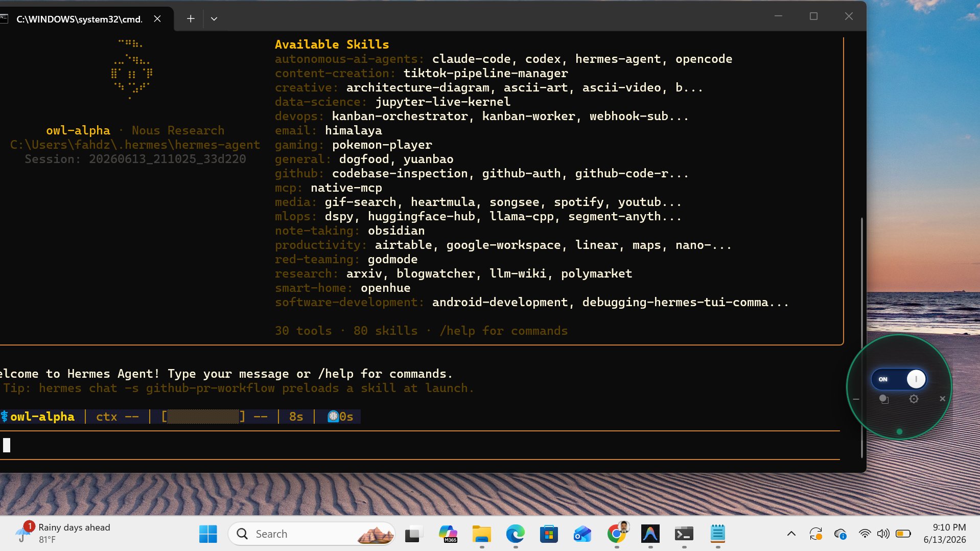Toggle the ON switch in circular widget

tap(899, 379)
